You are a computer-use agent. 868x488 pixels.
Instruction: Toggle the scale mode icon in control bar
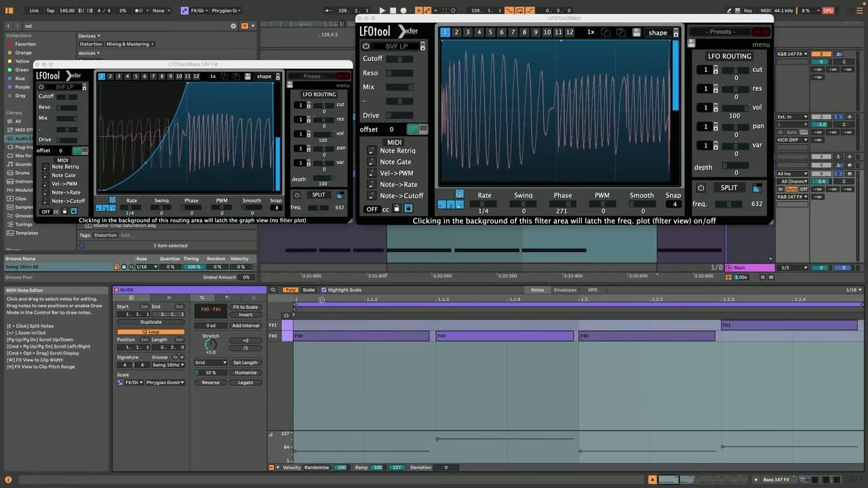(x=185, y=11)
